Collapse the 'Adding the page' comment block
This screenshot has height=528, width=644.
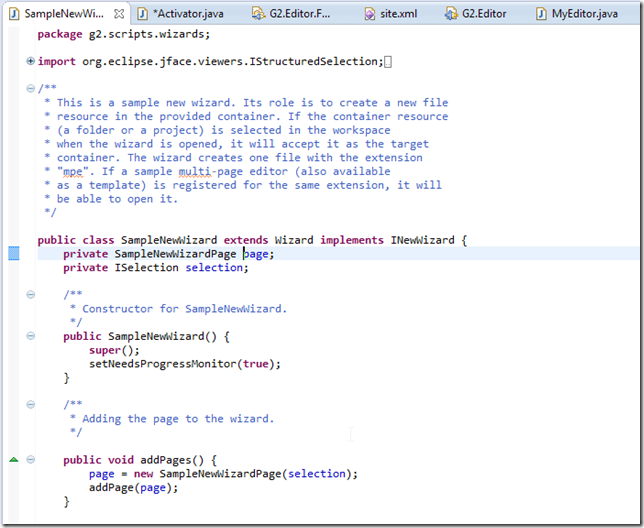pos(31,404)
